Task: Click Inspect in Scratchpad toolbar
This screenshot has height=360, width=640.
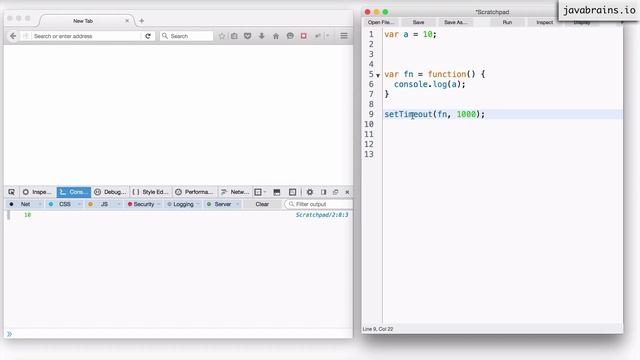Action: pyautogui.click(x=544, y=22)
